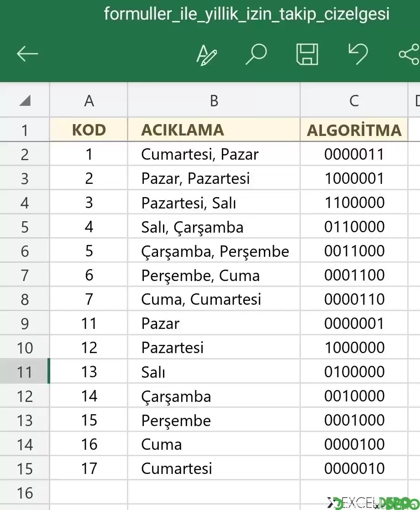Select the KOD header cell
This screenshot has width=420, height=510.
89,130
